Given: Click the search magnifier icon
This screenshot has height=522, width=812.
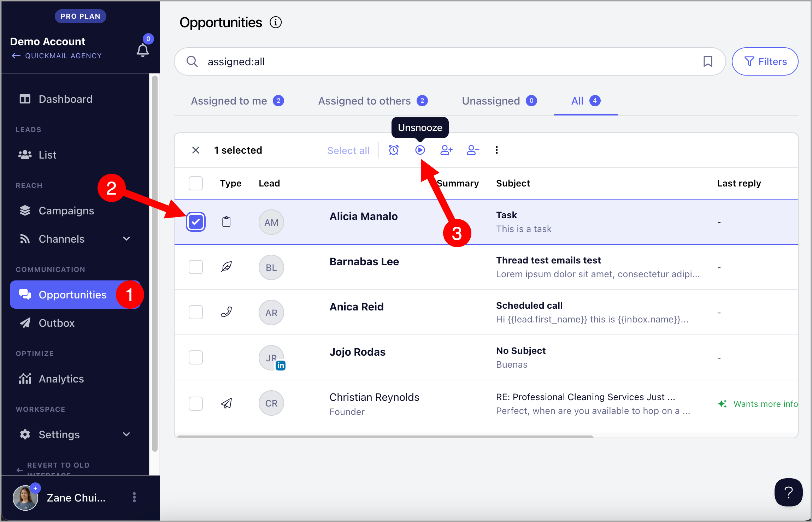Looking at the screenshot, I should point(192,61).
